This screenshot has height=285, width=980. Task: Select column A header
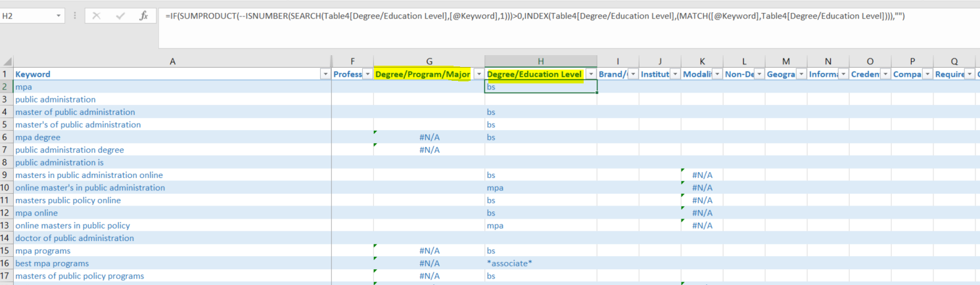click(x=172, y=61)
